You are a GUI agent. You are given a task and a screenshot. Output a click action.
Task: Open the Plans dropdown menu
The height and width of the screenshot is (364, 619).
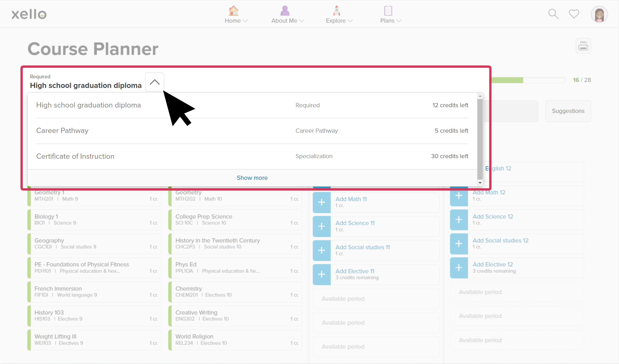tap(390, 21)
